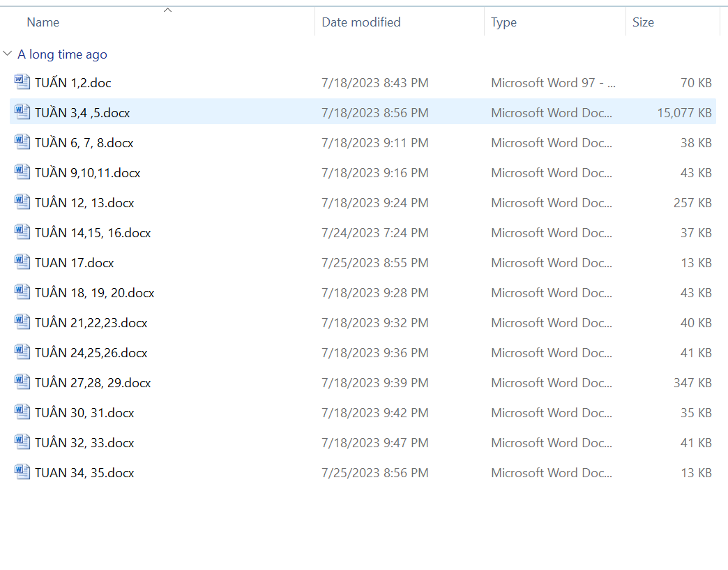Sort files by Type column header
The width and height of the screenshot is (728, 570).
[x=503, y=22]
